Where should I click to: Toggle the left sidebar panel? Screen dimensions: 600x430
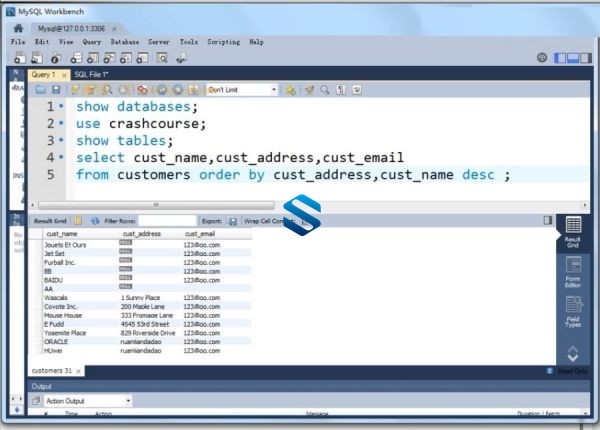pyautogui.click(x=560, y=58)
